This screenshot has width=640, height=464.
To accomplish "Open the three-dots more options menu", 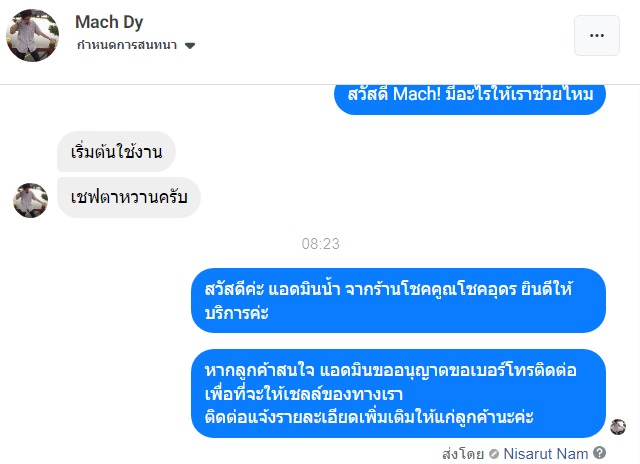I will (597, 35).
